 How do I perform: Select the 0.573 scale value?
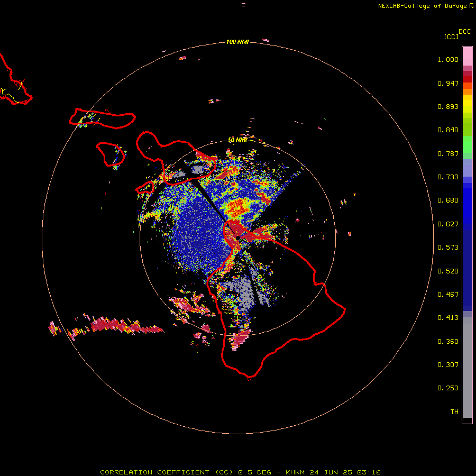[x=448, y=248]
